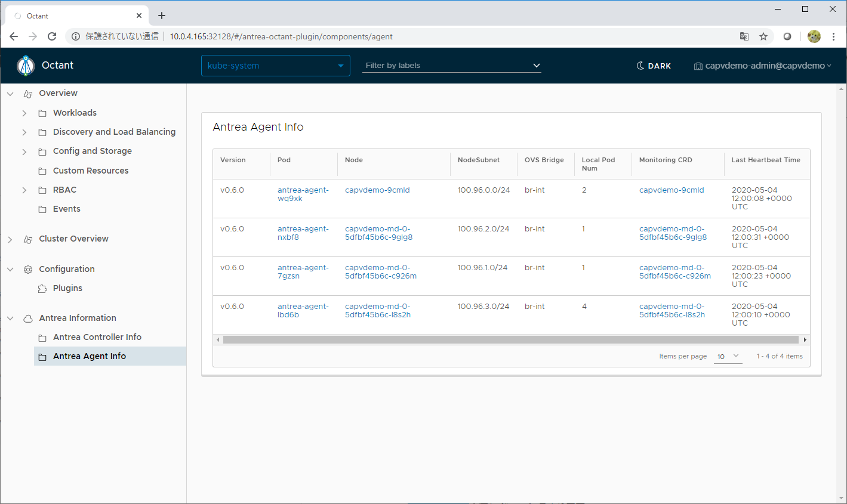Viewport: 847px width, 504px height.
Task: Click the Workloads folder icon
Action: pos(42,113)
